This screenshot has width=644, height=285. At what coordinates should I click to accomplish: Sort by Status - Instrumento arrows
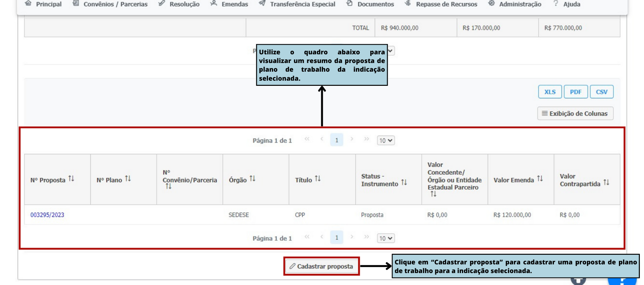(x=404, y=183)
